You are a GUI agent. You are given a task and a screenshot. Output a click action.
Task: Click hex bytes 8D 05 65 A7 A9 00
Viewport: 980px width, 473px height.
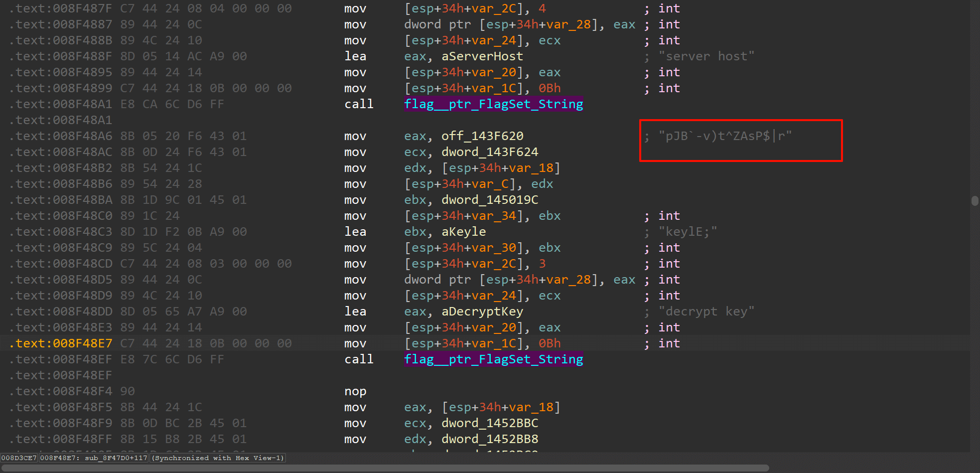coord(183,312)
